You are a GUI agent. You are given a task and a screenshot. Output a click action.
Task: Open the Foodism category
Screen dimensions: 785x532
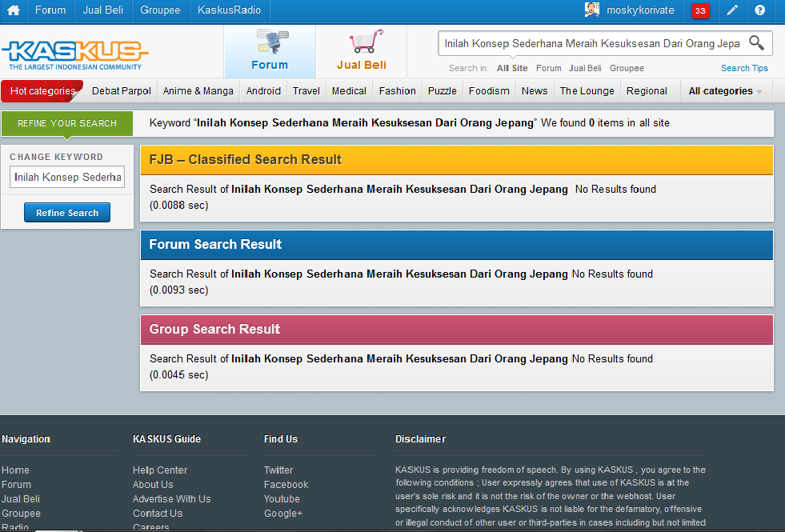pyautogui.click(x=489, y=91)
